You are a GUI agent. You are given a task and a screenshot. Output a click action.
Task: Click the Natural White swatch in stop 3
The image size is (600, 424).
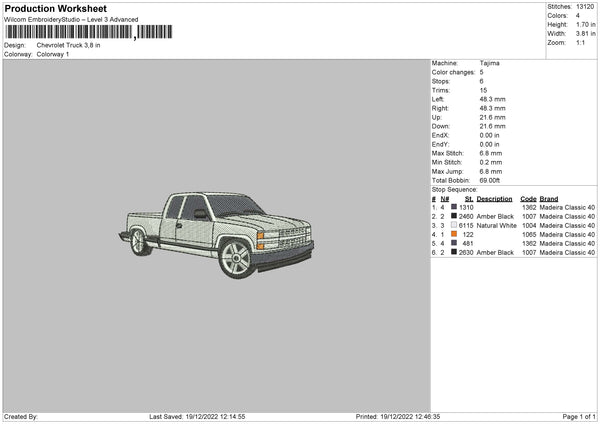(x=454, y=225)
